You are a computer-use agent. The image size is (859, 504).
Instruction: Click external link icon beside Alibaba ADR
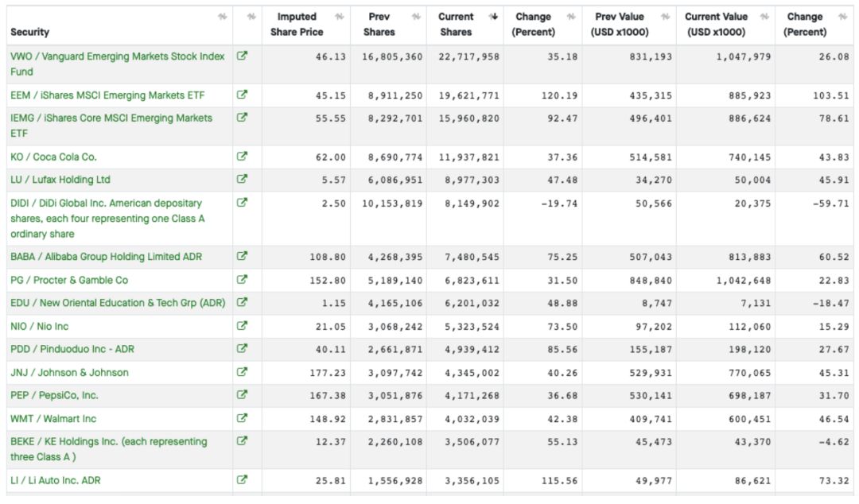click(x=243, y=257)
